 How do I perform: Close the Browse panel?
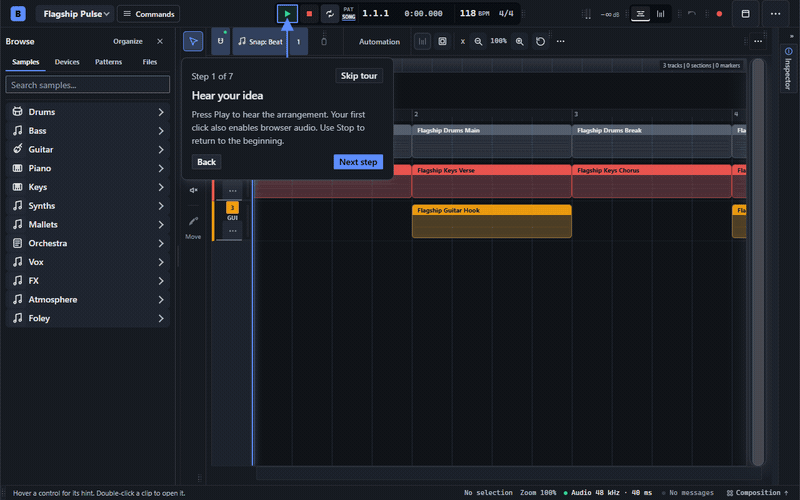160,41
